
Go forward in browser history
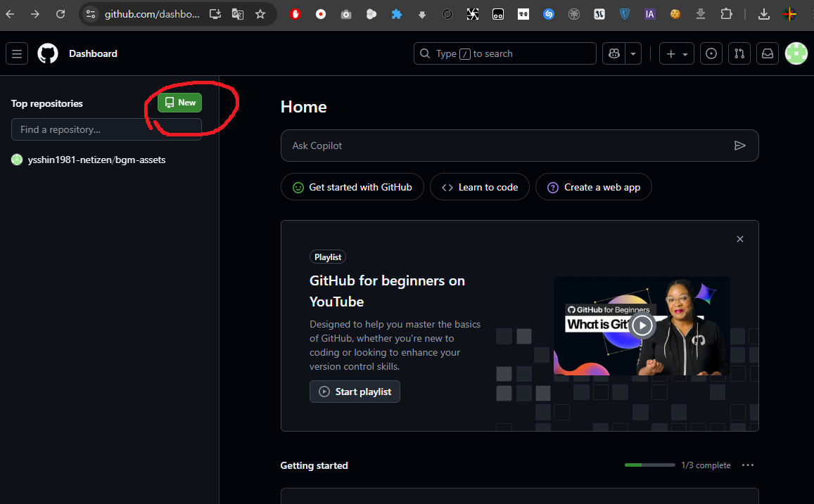[x=34, y=14]
